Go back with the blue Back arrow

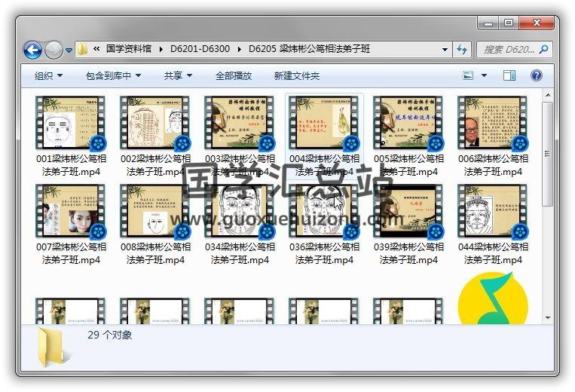32,50
